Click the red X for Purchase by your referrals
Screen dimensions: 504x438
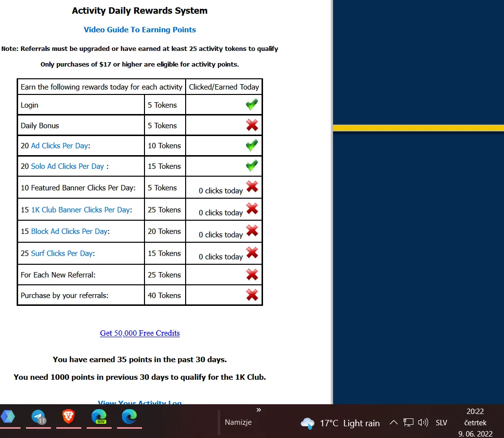point(252,295)
